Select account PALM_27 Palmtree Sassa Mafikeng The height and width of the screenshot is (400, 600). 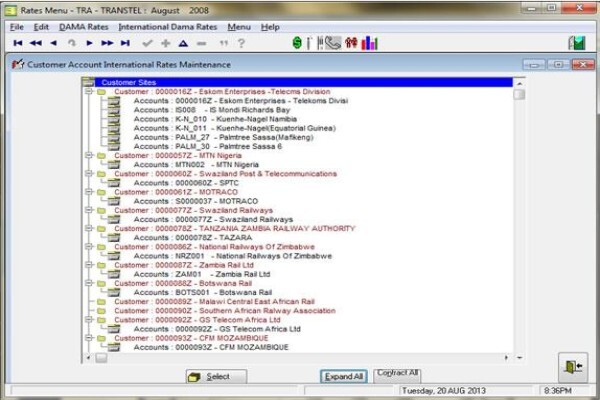(223, 137)
